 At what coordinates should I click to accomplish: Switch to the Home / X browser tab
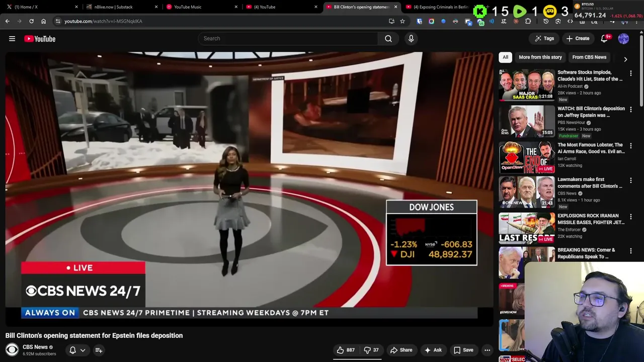(41, 7)
